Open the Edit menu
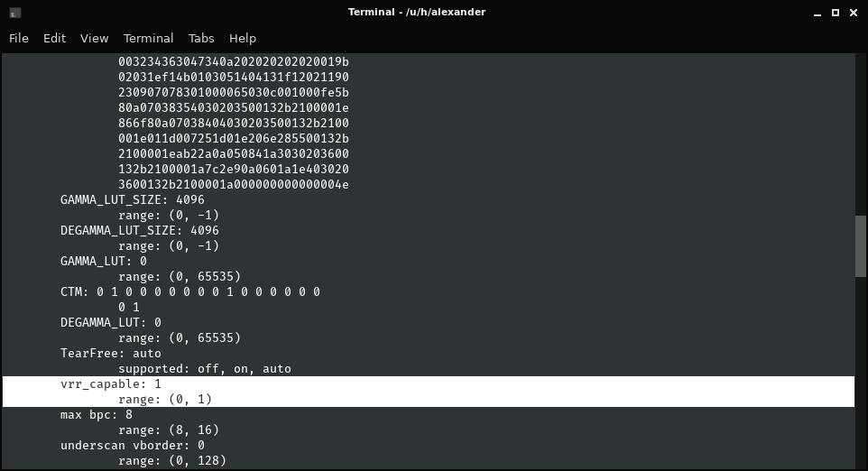The image size is (868, 471). point(54,38)
